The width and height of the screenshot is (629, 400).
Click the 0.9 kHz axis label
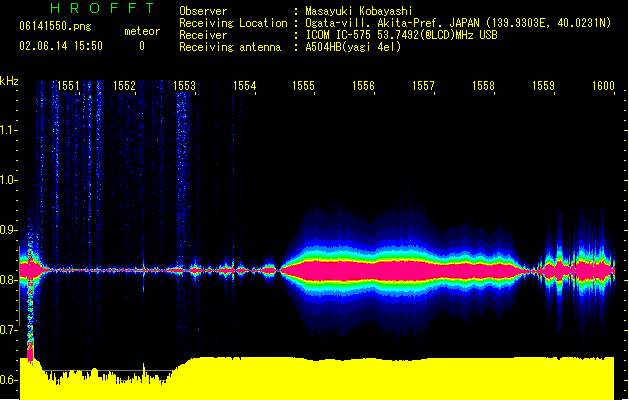pyautogui.click(x=8, y=230)
